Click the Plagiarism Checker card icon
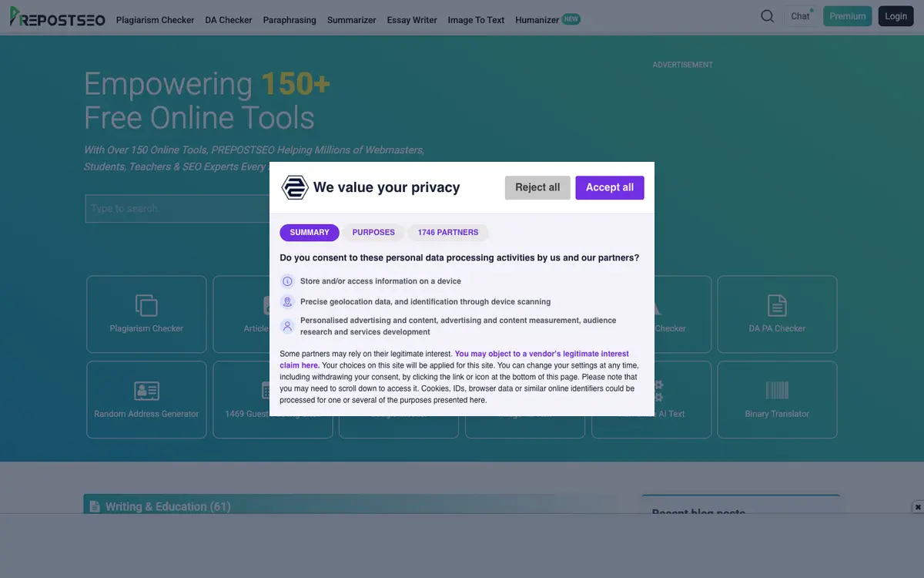This screenshot has width=924, height=578. coord(146,305)
